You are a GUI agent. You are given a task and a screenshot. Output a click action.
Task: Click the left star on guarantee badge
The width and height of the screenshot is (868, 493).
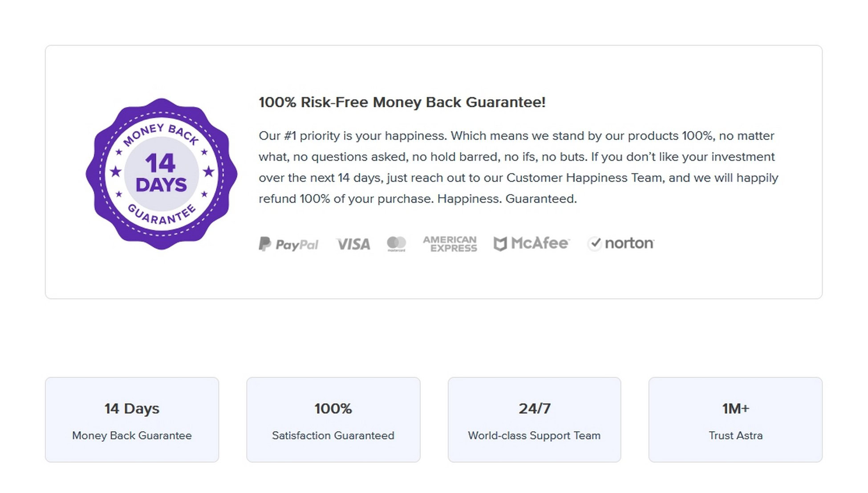click(116, 171)
